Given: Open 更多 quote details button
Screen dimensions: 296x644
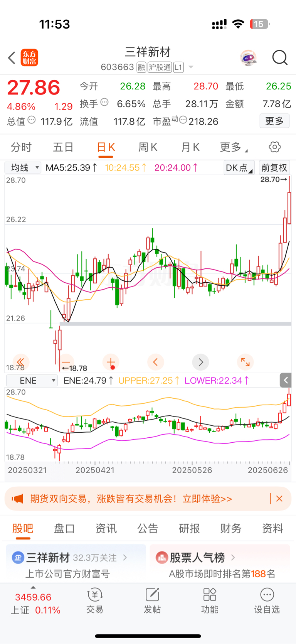Looking at the screenshot, I should pyautogui.click(x=274, y=121).
